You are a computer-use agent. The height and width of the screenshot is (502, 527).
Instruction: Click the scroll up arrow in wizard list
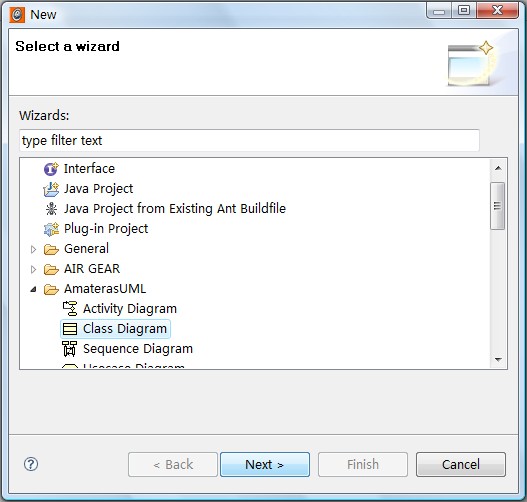pyautogui.click(x=498, y=168)
